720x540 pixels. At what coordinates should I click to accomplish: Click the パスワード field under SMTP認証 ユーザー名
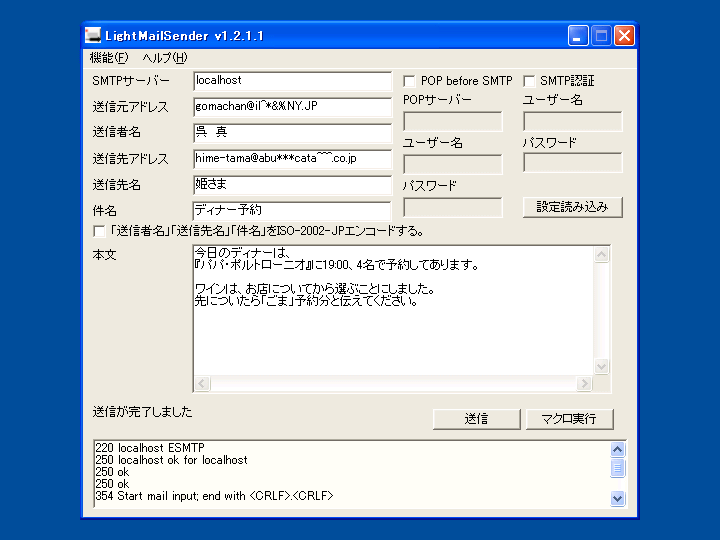coord(573,163)
